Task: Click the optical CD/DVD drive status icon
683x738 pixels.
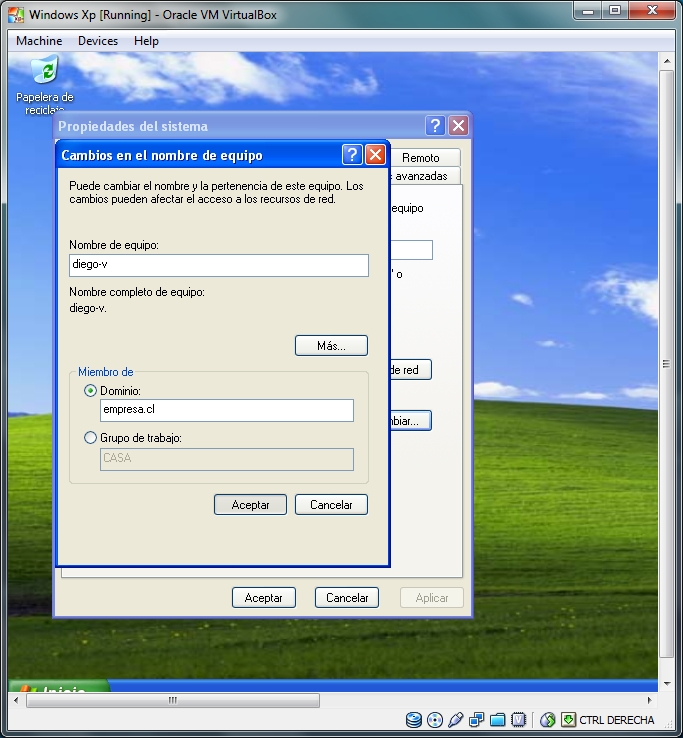Action: point(434,720)
